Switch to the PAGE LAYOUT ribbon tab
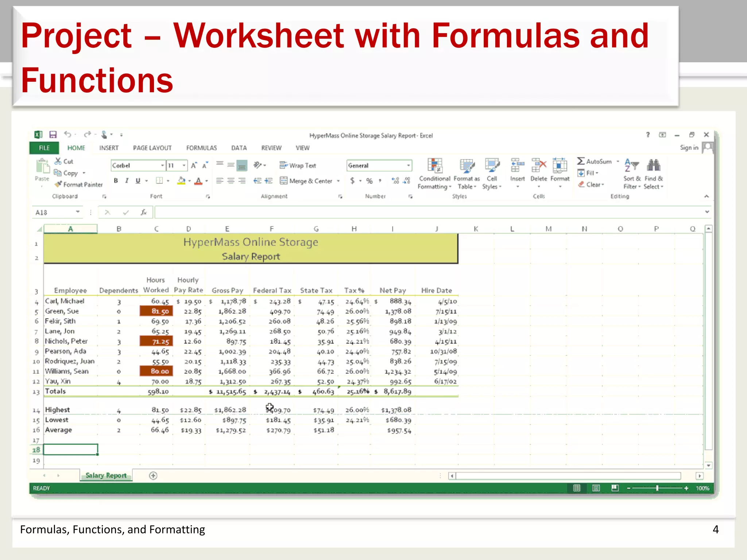Image resolution: width=747 pixels, height=560 pixels. click(152, 148)
